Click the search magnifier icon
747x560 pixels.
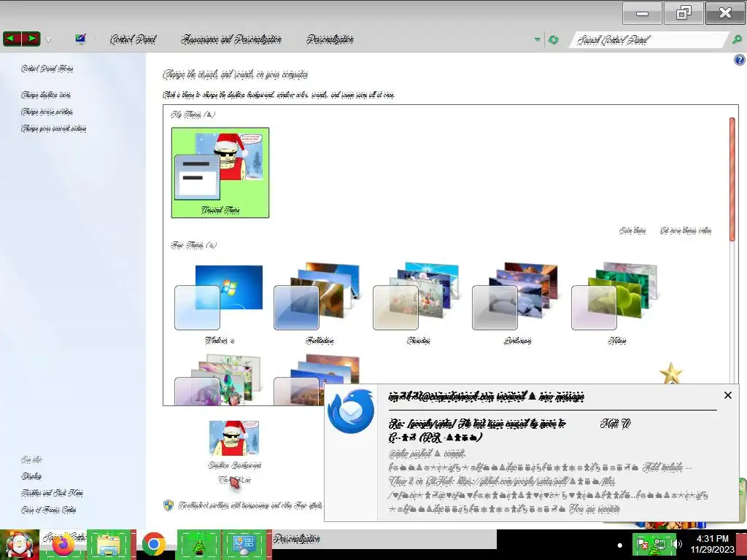point(737,40)
